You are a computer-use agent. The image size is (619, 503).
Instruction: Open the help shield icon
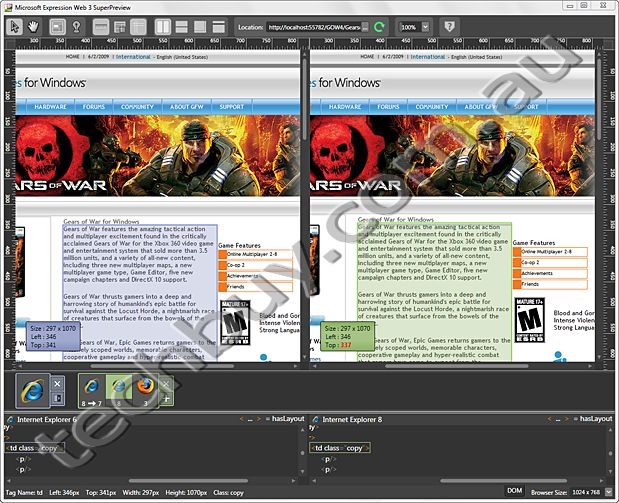pos(449,27)
